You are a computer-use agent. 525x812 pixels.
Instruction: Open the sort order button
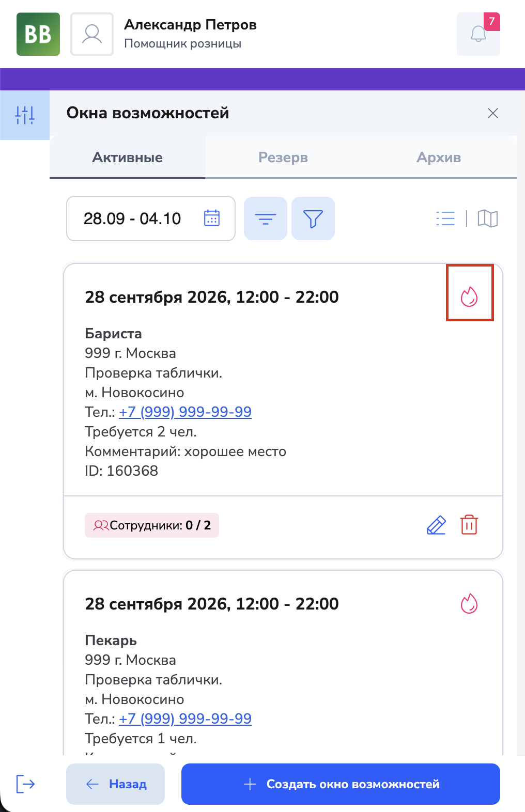pos(266,218)
